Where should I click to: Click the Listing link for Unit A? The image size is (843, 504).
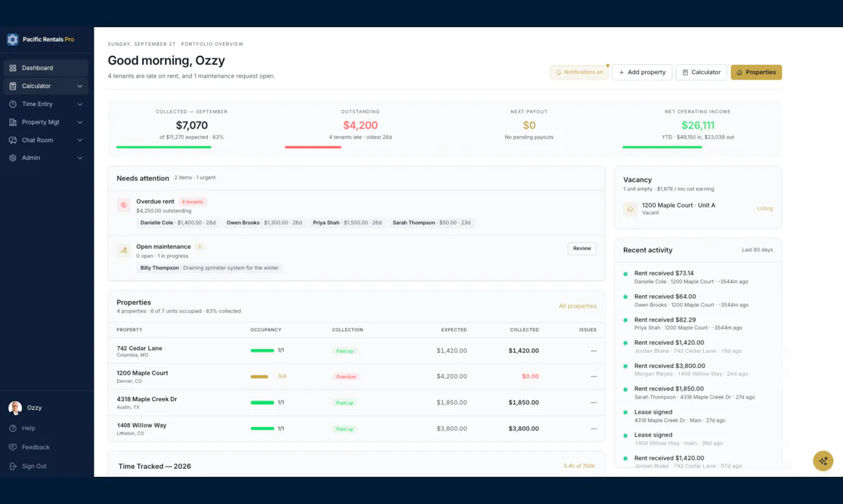click(765, 209)
